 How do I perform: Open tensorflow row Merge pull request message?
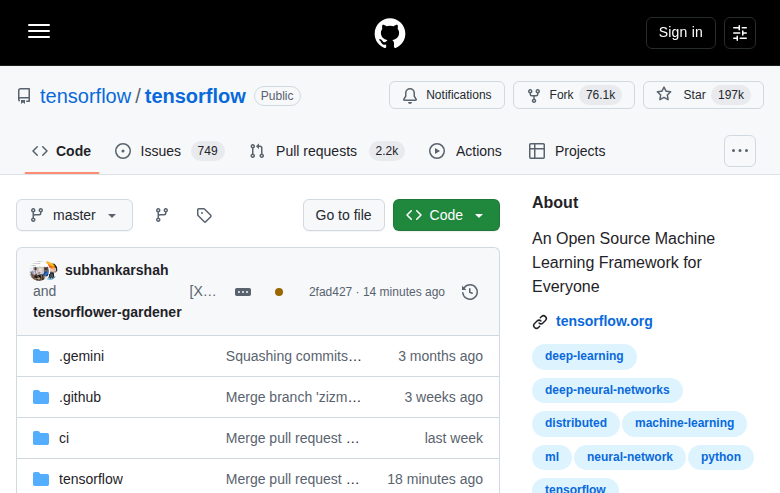pos(292,479)
